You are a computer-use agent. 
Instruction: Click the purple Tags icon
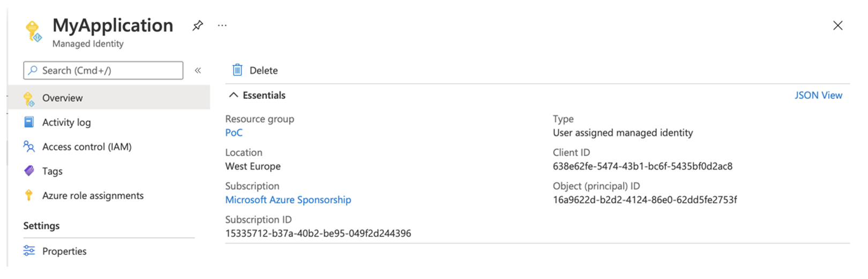point(29,171)
